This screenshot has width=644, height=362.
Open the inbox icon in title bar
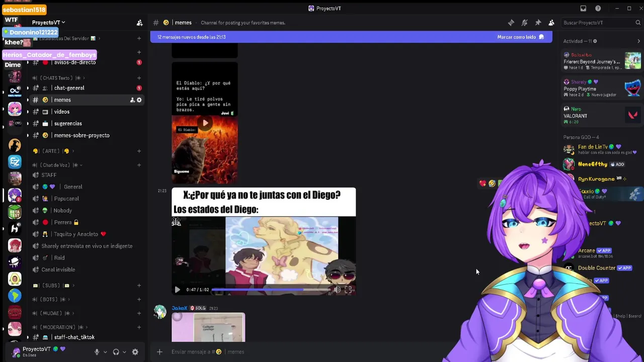tap(583, 9)
